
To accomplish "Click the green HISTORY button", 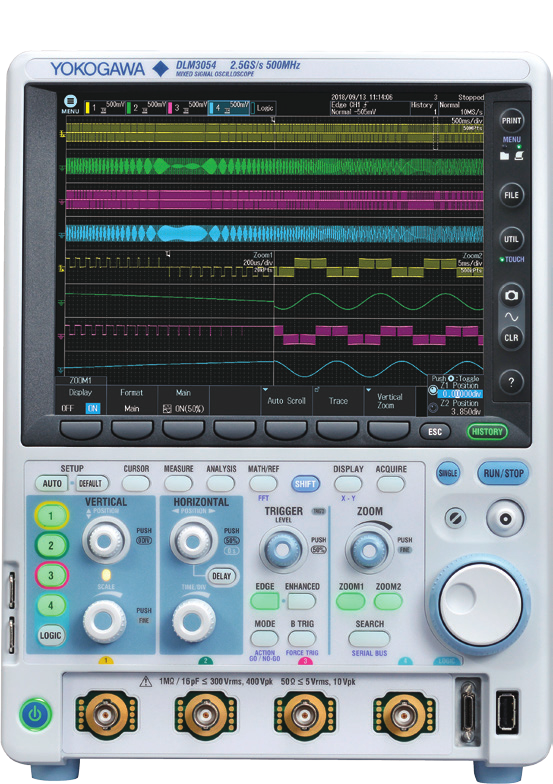I will 486,432.
